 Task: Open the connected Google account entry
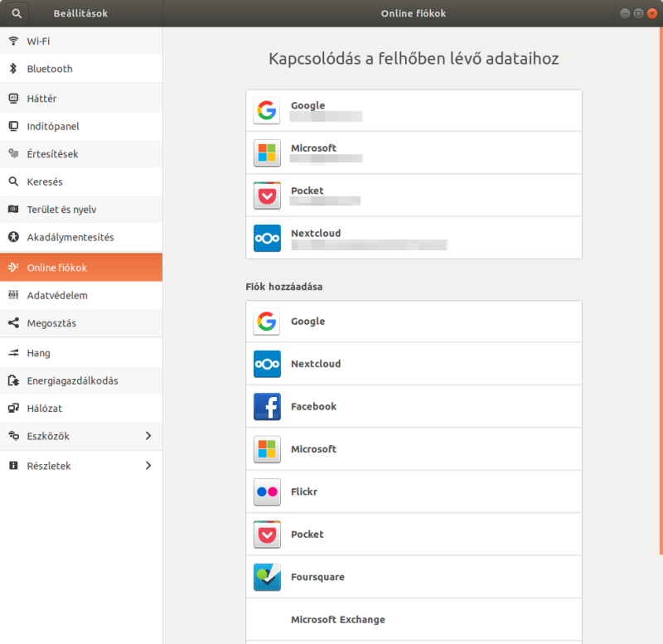pyautogui.click(x=414, y=110)
